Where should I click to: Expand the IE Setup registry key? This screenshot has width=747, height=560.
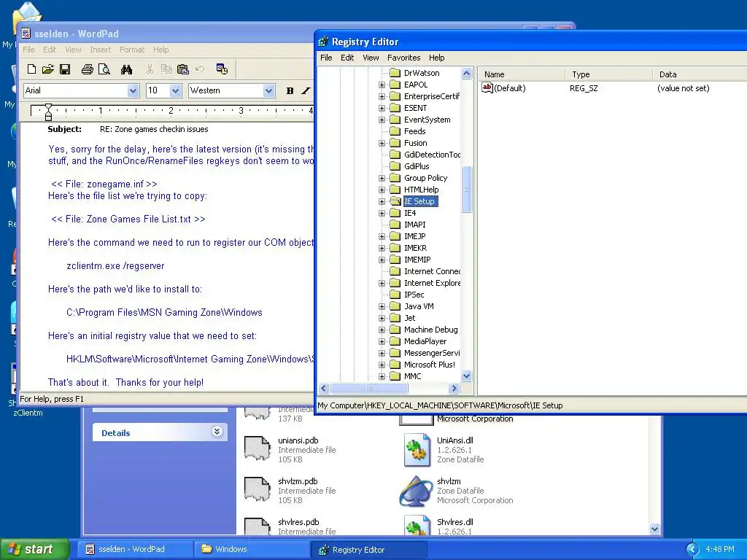click(x=382, y=201)
